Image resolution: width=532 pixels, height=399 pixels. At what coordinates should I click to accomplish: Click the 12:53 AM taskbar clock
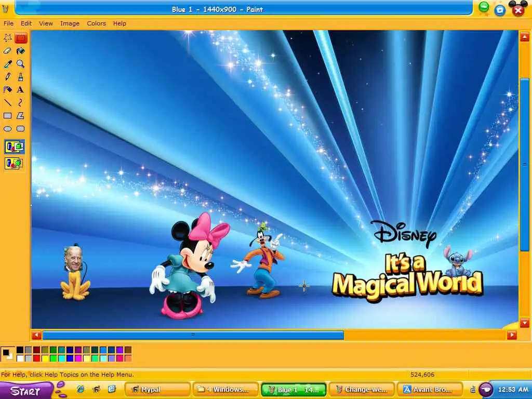[x=513, y=390]
